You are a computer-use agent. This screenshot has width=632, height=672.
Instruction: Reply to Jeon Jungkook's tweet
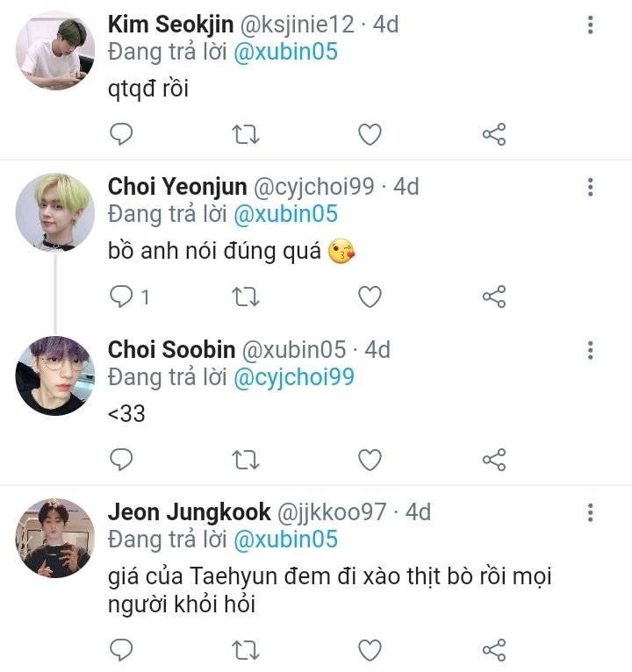(x=122, y=649)
